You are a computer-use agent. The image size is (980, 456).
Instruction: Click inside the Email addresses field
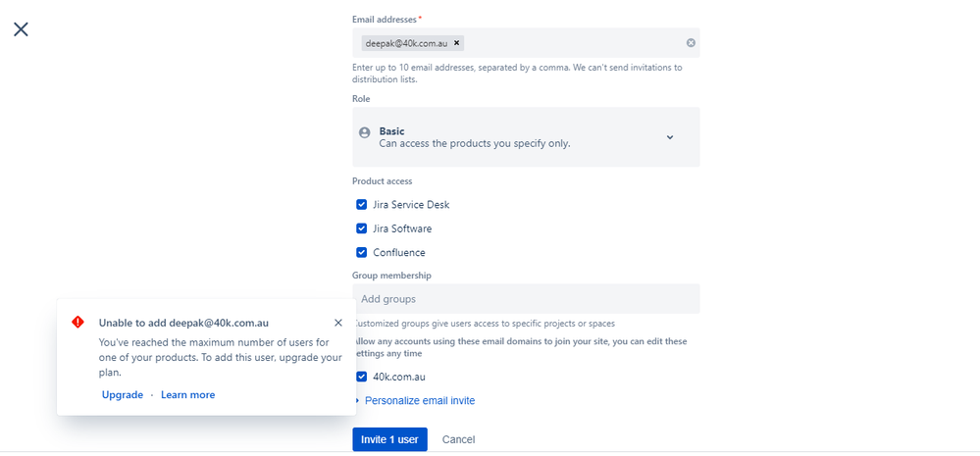click(526, 43)
